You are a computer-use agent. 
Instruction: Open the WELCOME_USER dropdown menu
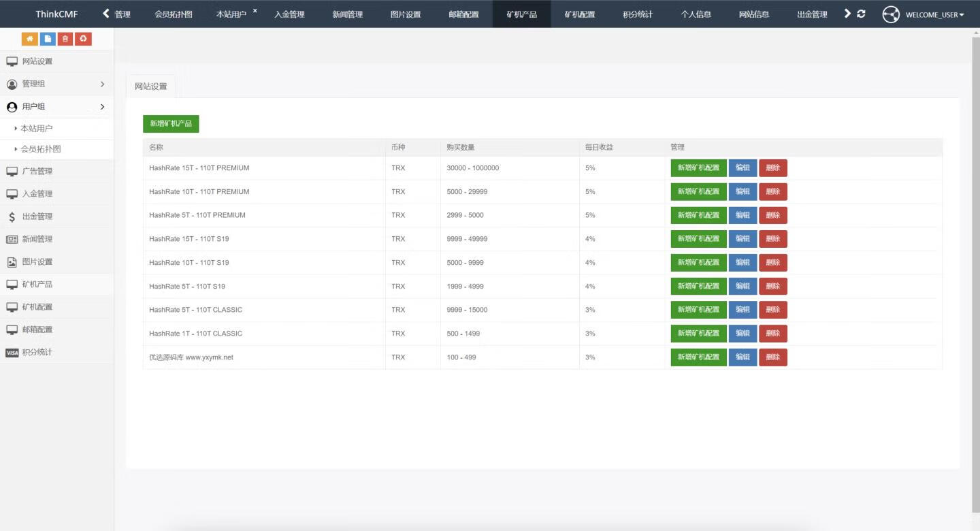(934, 14)
